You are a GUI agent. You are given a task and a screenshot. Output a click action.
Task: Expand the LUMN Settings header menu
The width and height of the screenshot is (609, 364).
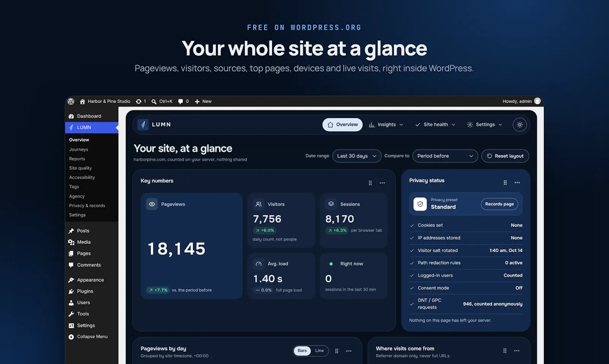click(484, 124)
